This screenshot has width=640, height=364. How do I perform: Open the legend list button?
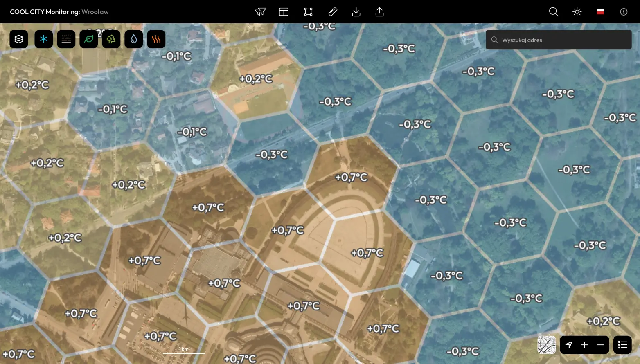point(622,345)
